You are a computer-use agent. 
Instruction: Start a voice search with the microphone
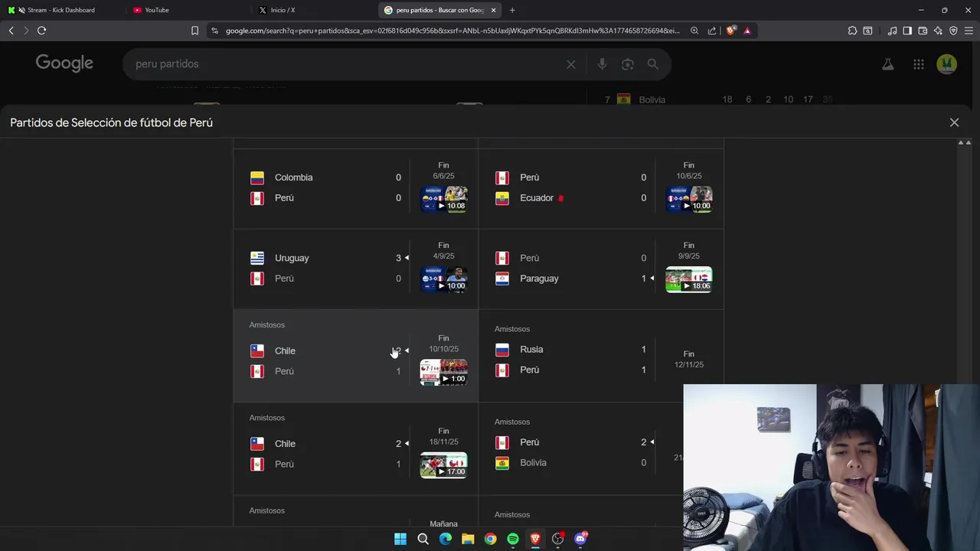[x=602, y=64]
